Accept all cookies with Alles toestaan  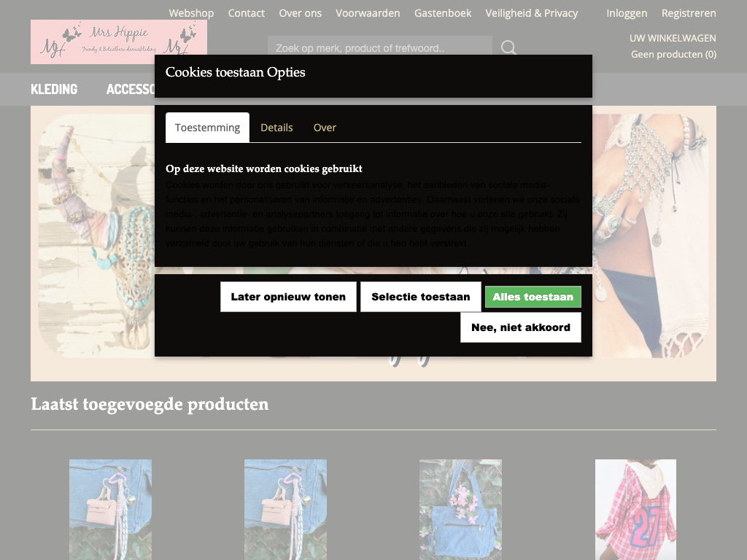[x=533, y=297]
